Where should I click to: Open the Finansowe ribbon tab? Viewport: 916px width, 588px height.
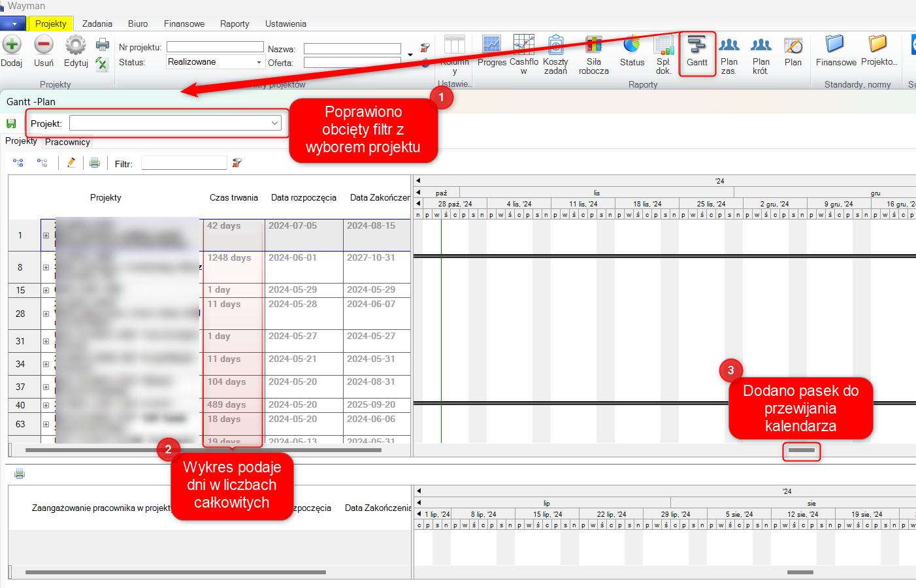click(184, 24)
